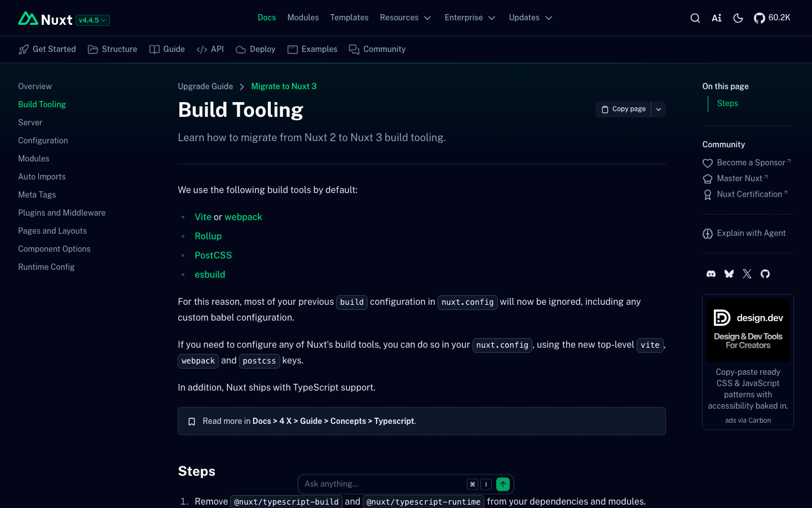812x508 pixels.
Task: Open the Templates menu item
Action: tap(349, 17)
